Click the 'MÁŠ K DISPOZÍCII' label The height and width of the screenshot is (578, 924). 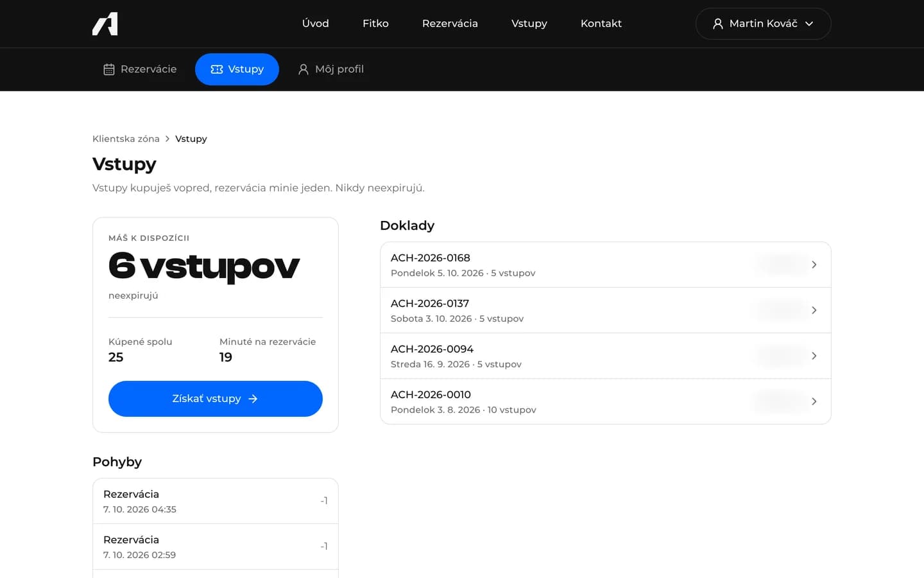coord(149,238)
